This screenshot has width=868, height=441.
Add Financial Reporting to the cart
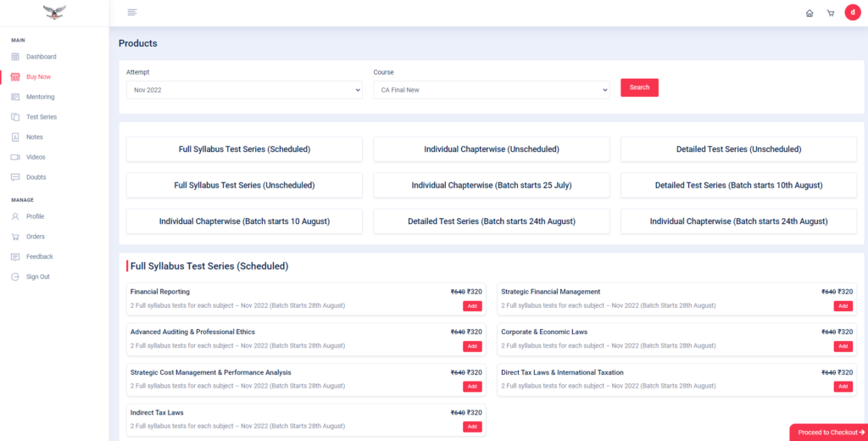[x=472, y=306]
